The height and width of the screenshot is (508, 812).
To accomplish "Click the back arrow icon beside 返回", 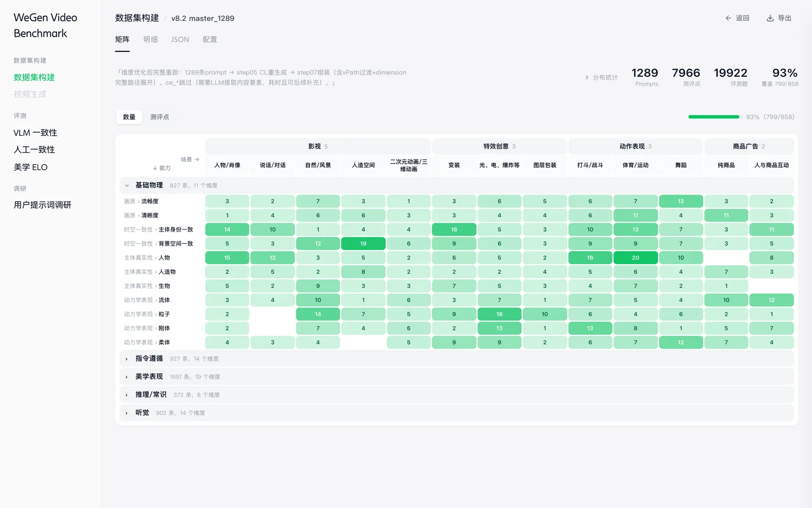I will pyautogui.click(x=728, y=18).
